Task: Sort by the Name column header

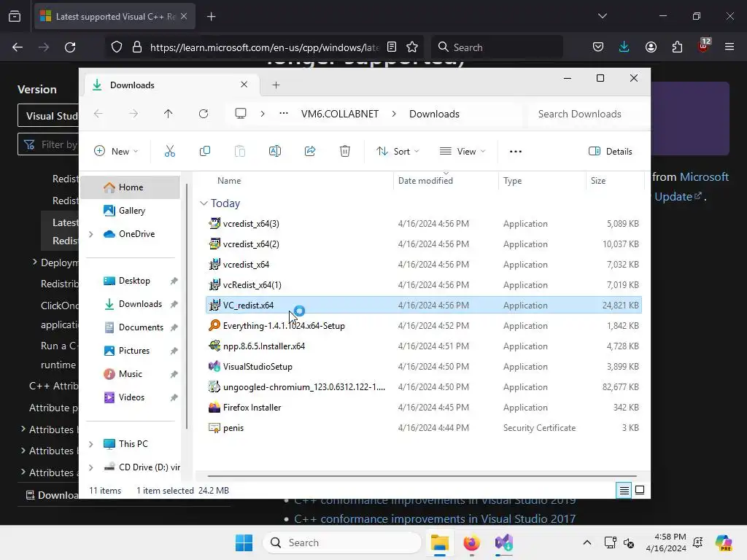Action: [x=229, y=181]
